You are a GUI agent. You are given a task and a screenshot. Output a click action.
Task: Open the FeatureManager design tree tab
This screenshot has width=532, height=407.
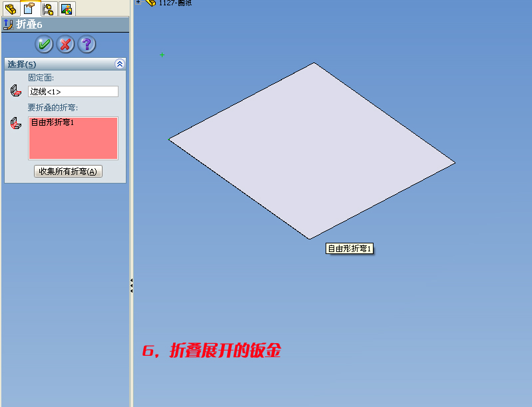coord(11,9)
